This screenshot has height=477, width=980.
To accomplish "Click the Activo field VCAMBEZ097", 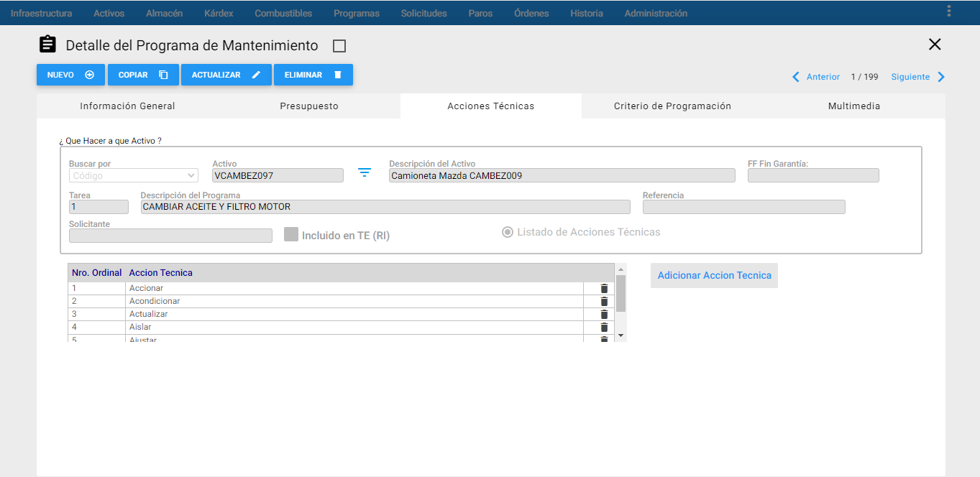I will pos(278,175).
